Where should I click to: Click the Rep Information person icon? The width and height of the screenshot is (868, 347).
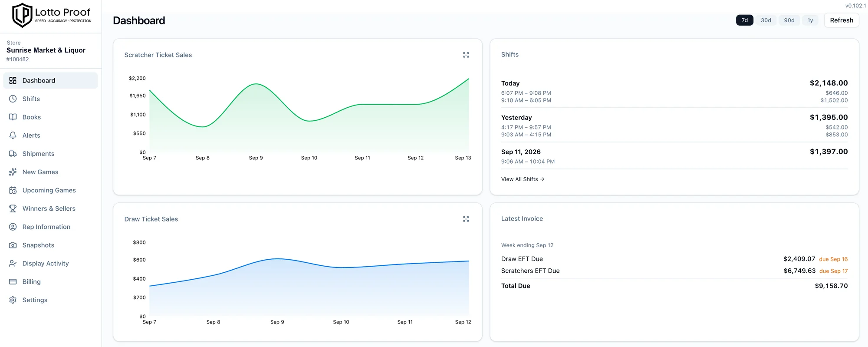(13, 227)
